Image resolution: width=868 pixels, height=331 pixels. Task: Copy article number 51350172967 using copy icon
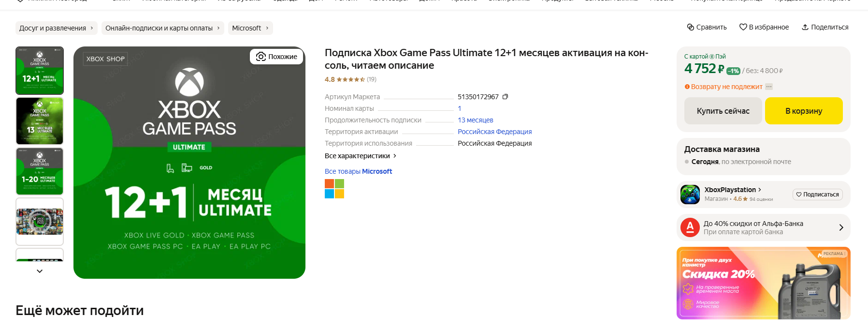click(x=505, y=97)
